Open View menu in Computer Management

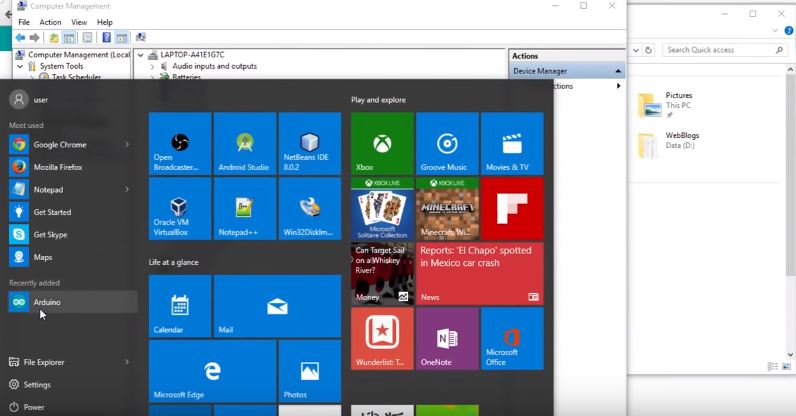pos(79,22)
